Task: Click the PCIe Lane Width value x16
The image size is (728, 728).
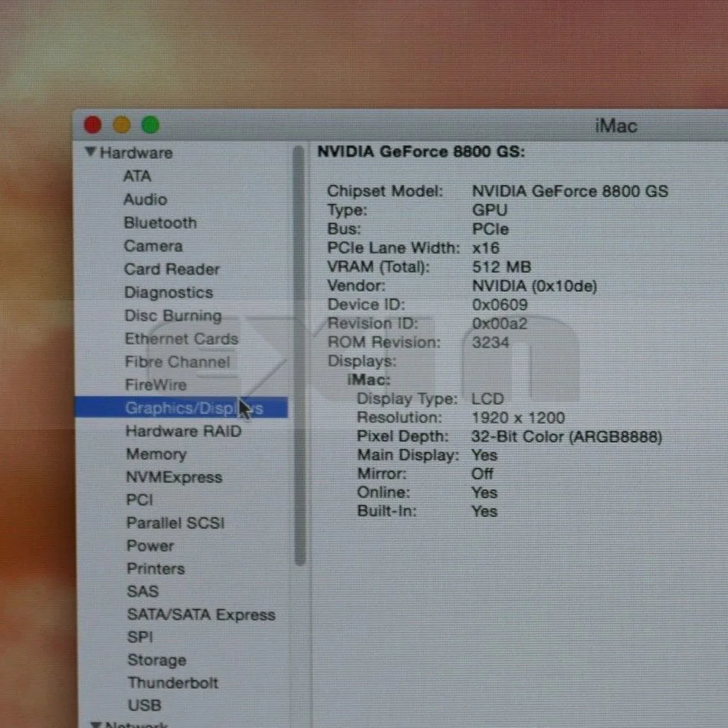Action: point(486,248)
